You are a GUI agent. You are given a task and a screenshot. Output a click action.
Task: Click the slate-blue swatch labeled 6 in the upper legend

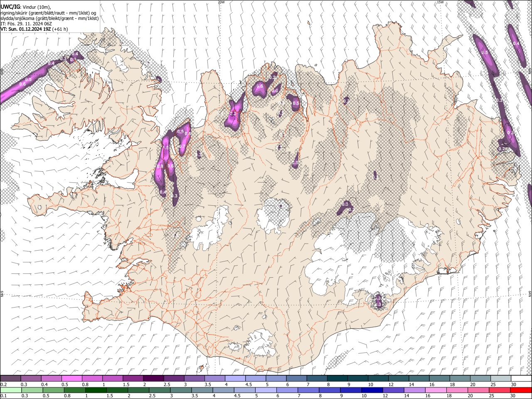pyautogui.click(x=296, y=379)
